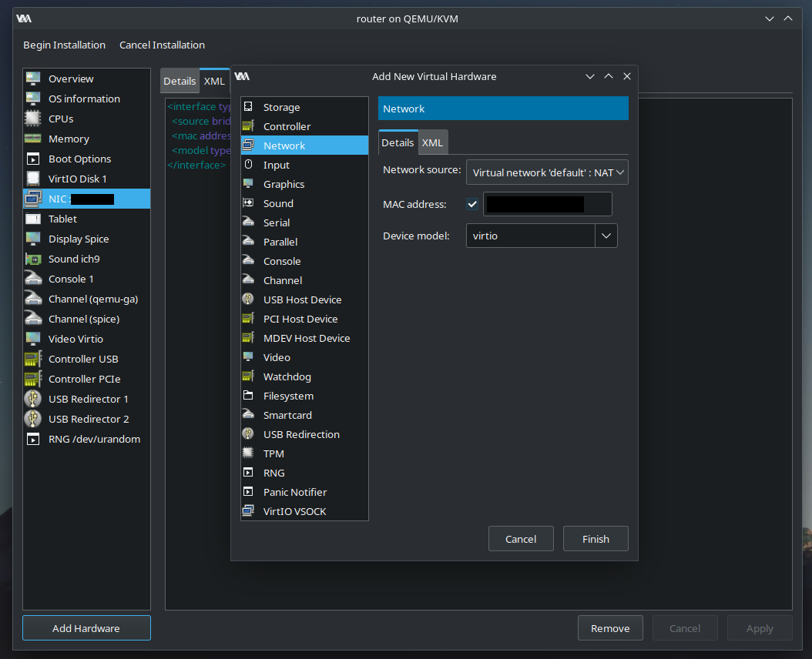Select USB Redirector 2 in sidebar
The image size is (812, 659).
(x=86, y=419)
